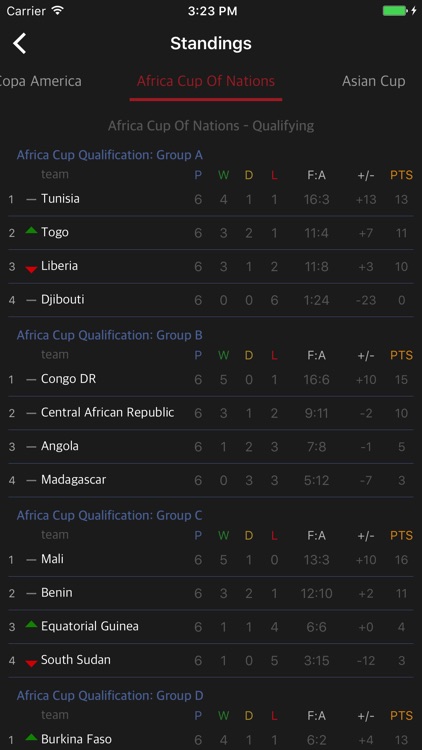
Task: Select the Mali team row
Action: [x=211, y=559]
